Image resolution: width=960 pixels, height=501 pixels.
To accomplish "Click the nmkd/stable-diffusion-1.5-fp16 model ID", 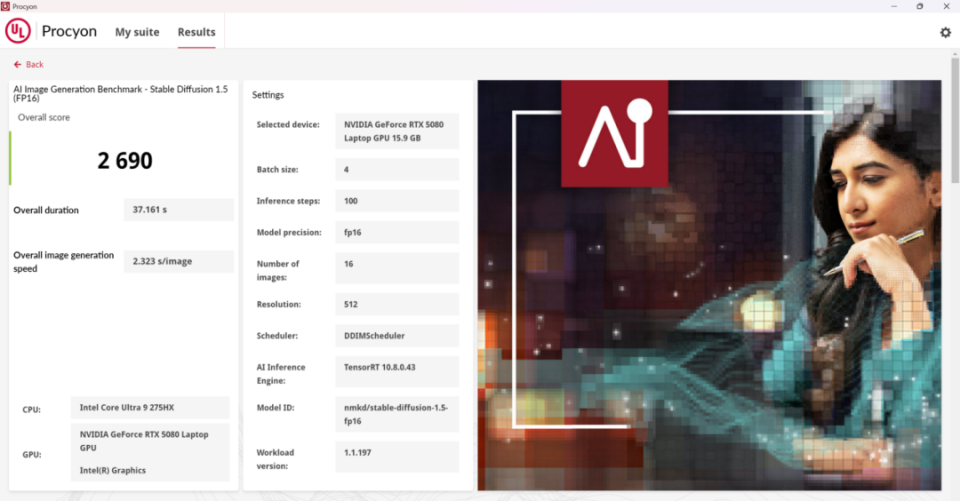I will click(397, 414).
